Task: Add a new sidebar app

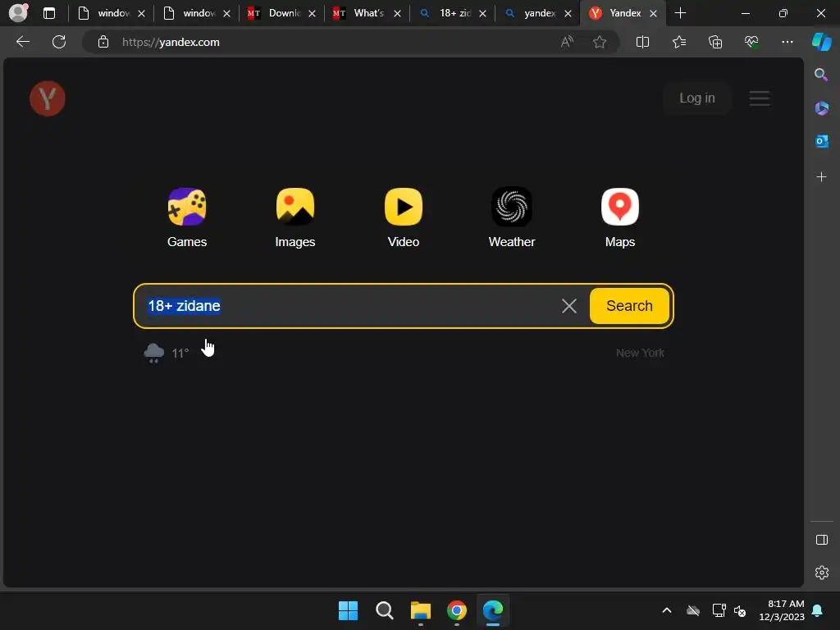Action: (x=821, y=177)
